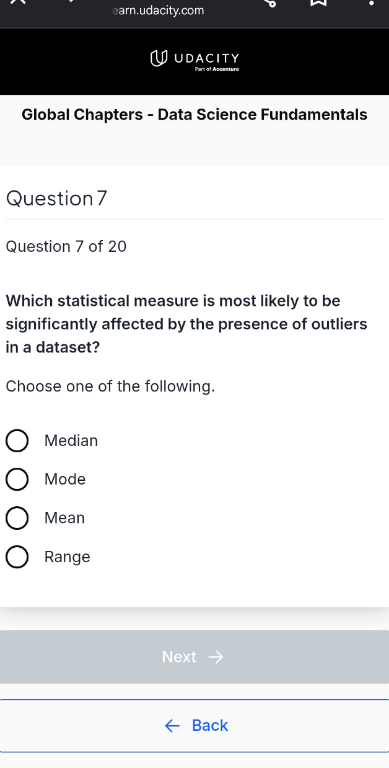Choose the Range radio option
The width and height of the screenshot is (389, 768).
pyautogui.click(x=17, y=557)
